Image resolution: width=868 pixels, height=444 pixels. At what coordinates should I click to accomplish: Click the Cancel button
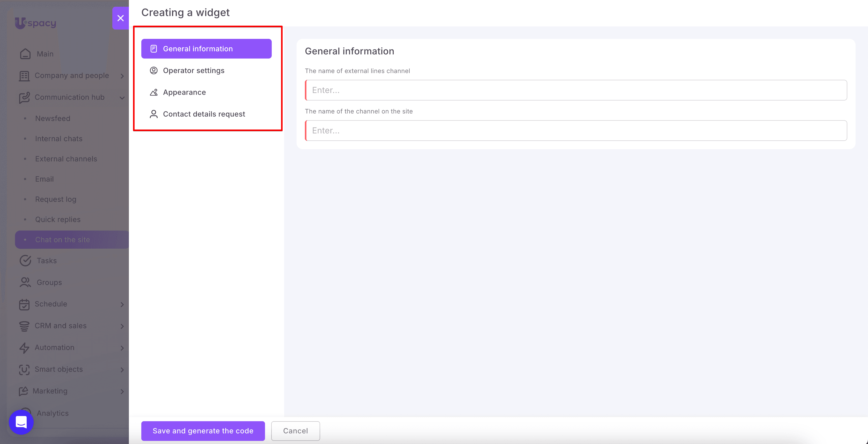click(296, 431)
